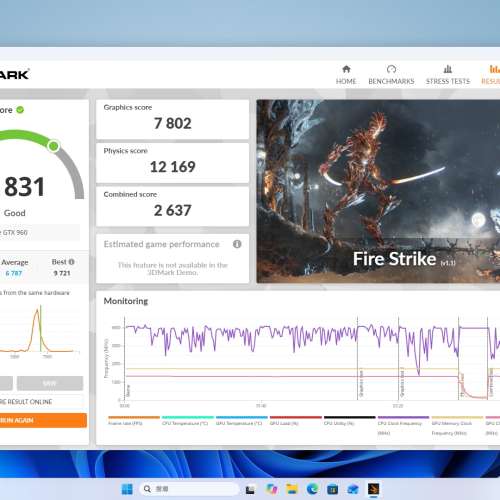The image size is (500, 500).
Task: Open Copilot from the taskbar
Action: 272,489
